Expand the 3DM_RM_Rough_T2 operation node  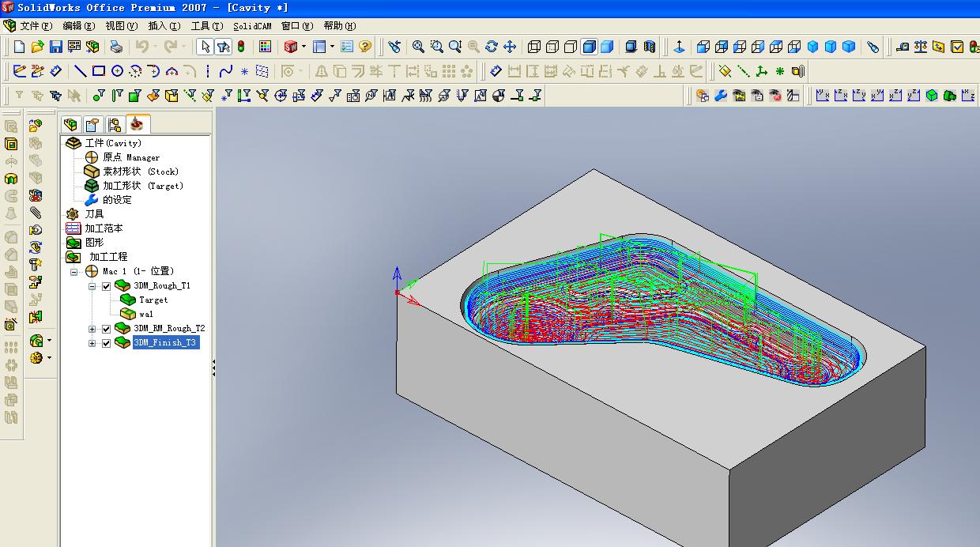92,328
